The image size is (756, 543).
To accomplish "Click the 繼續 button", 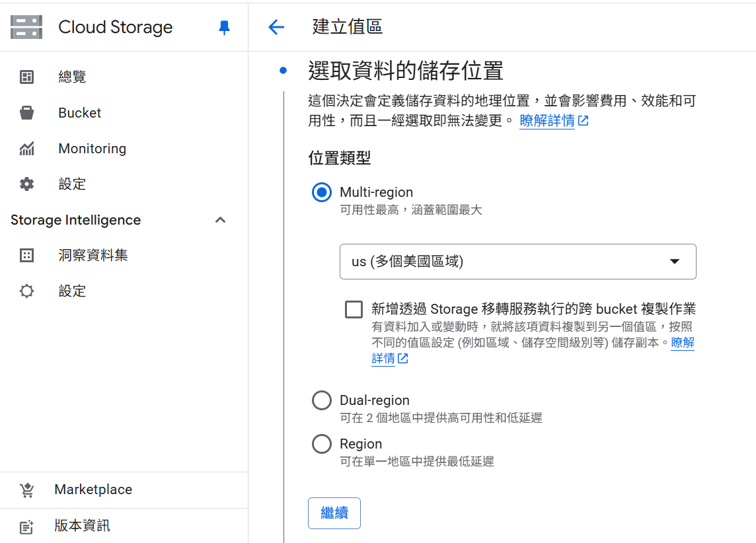I will tap(334, 513).
